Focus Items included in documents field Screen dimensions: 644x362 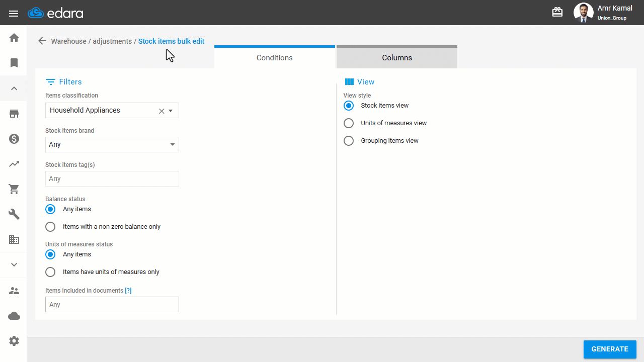click(112, 304)
